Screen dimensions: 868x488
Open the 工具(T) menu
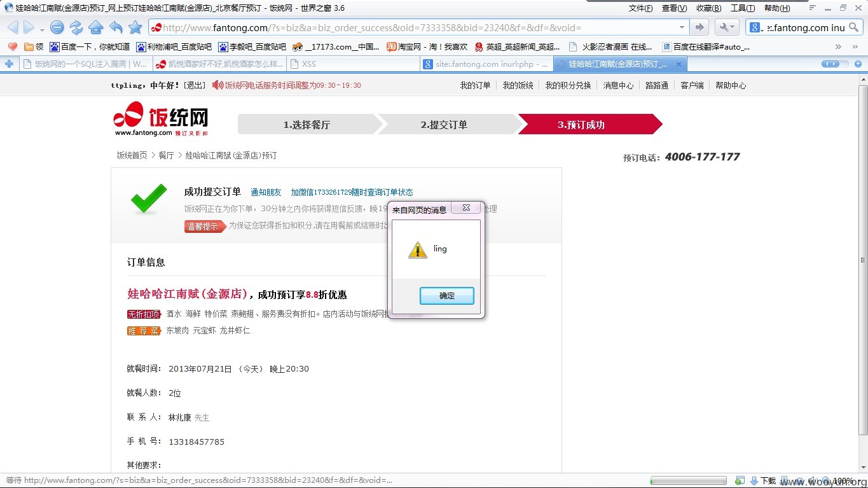tap(743, 8)
